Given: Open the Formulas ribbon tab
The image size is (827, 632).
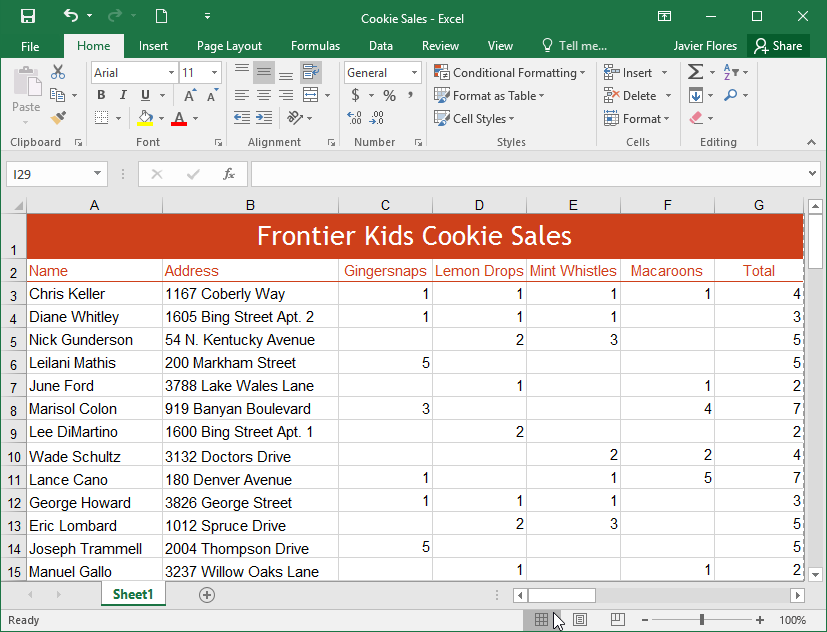Looking at the screenshot, I should pos(315,46).
